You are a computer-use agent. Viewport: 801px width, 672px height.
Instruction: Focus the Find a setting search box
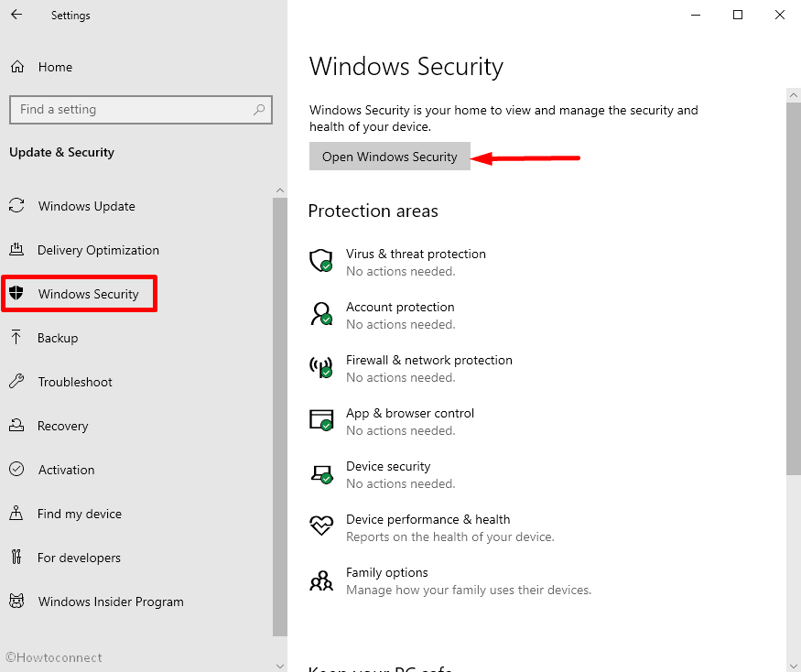(x=140, y=109)
